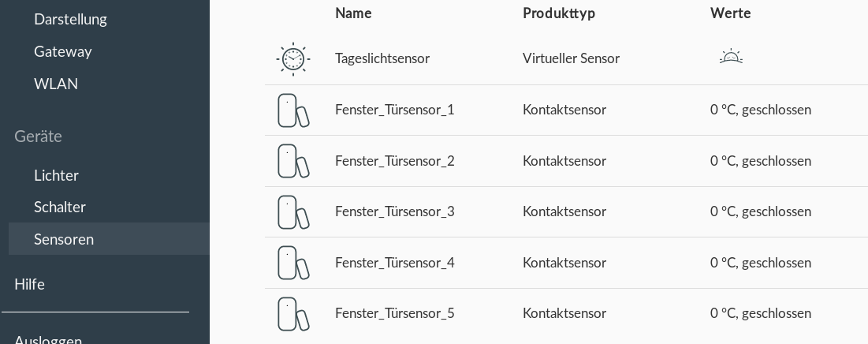Click the Produkttyp column header
This screenshot has width=868, height=344.
558,13
